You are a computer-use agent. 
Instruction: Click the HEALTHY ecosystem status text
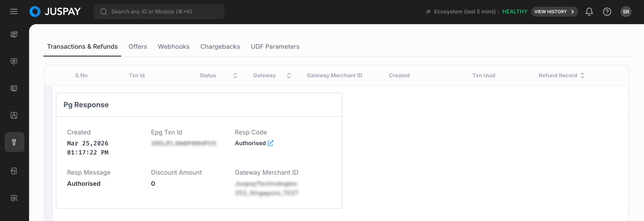coord(515,12)
